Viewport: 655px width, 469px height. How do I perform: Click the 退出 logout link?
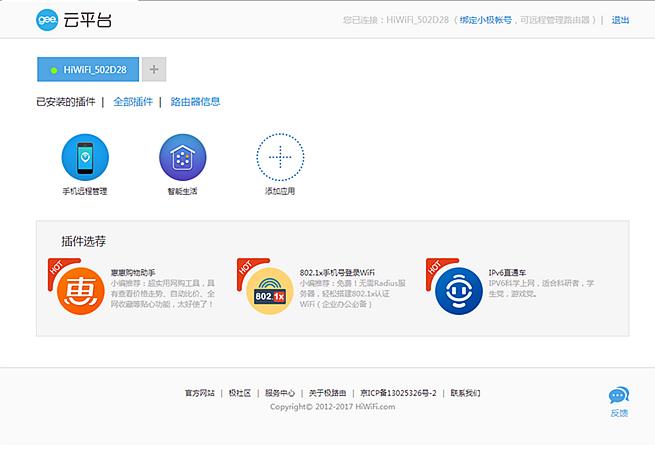620,20
